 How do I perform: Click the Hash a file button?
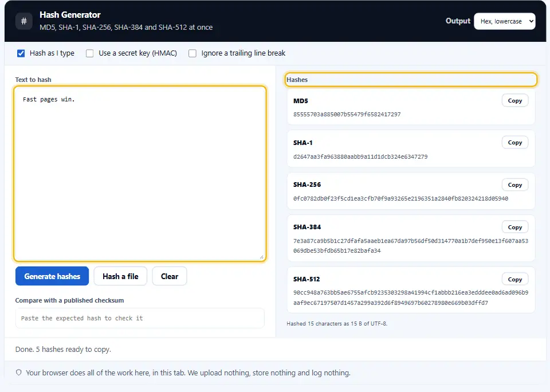pyautogui.click(x=120, y=276)
